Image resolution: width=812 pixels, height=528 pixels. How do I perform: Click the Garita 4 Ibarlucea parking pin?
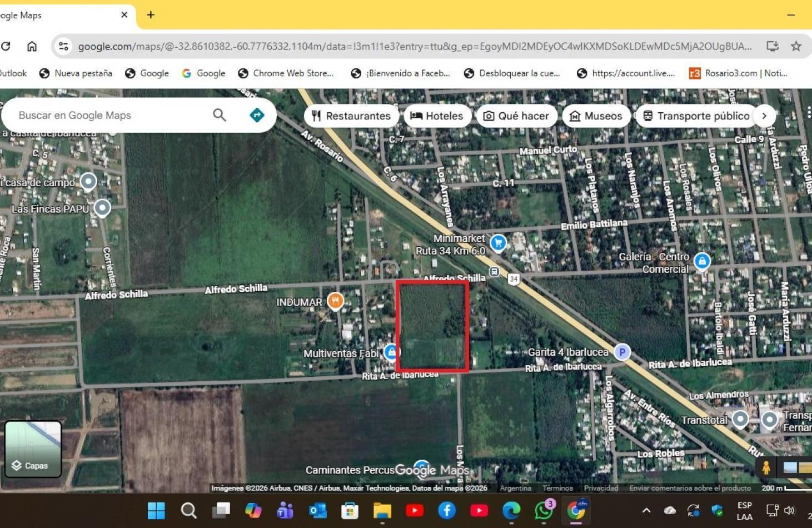[x=622, y=352]
